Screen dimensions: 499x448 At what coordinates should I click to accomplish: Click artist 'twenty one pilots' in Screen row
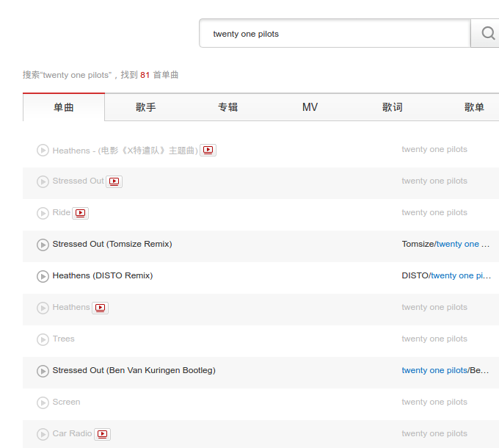[x=434, y=402]
